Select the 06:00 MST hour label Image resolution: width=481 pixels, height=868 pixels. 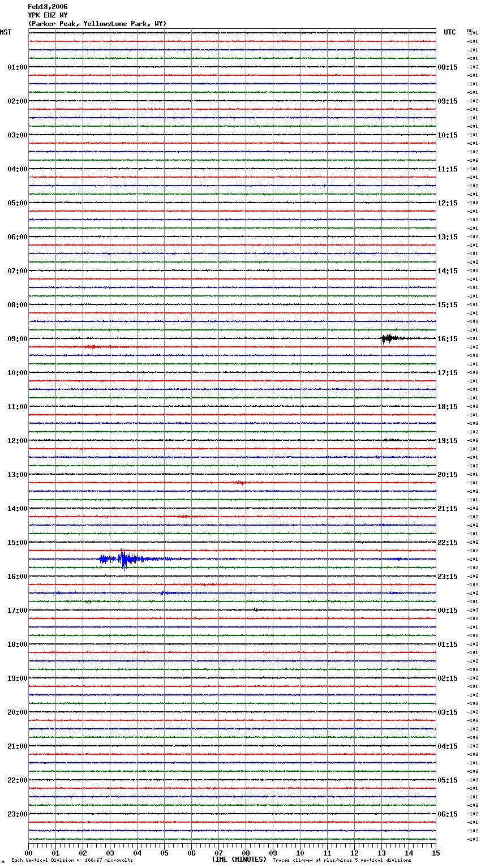[18, 237]
